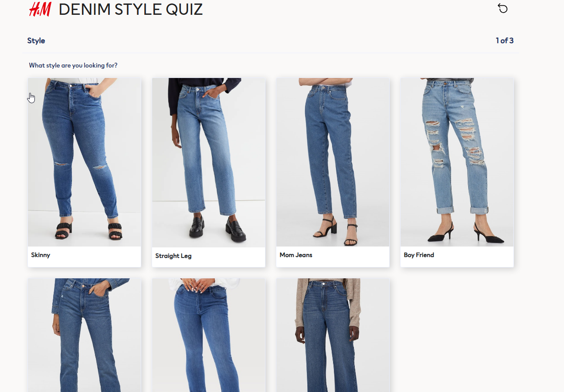Click the H&M logo

(40, 9)
